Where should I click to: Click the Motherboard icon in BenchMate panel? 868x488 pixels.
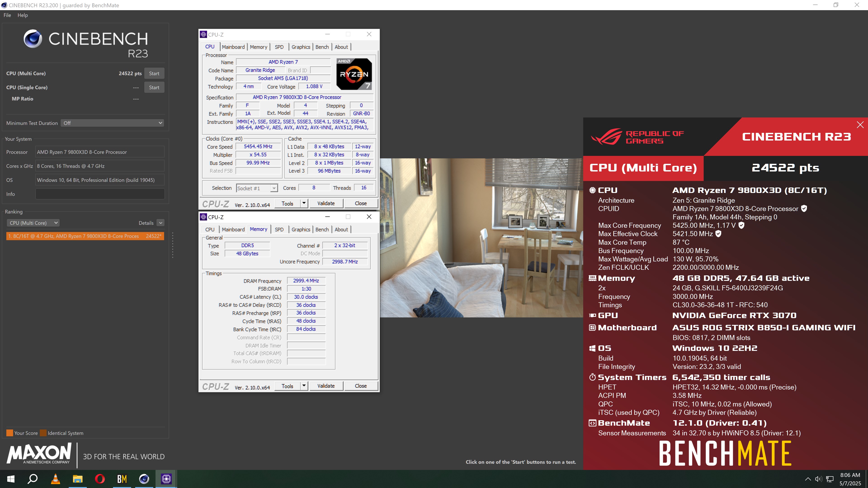pos(592,328)
